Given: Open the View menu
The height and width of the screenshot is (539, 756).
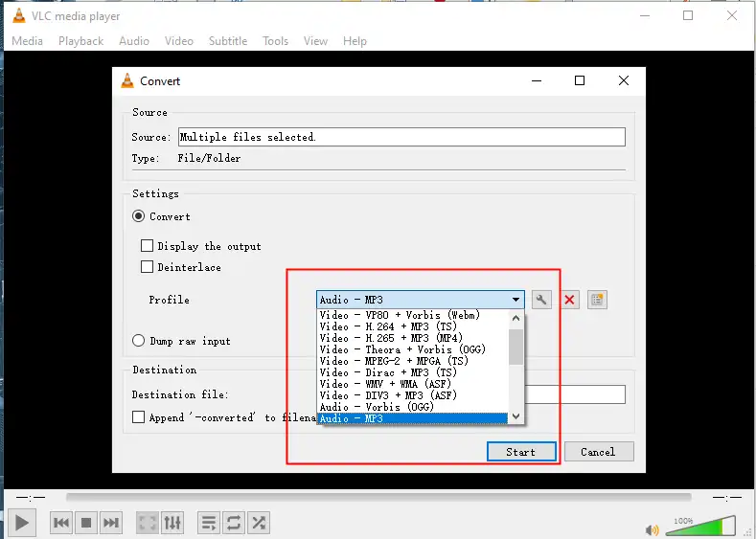Looking at the screenshot, I should click(x=316, y=41).
